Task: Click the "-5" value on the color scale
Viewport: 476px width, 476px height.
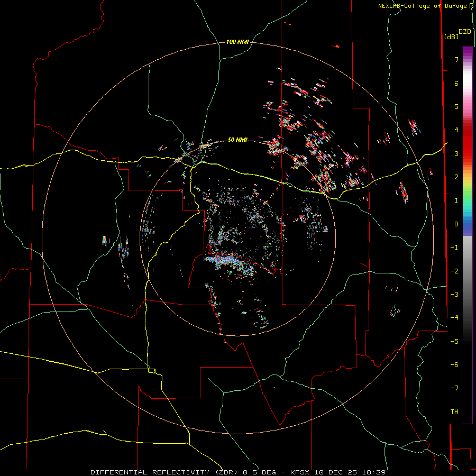Action: point(454,341)
